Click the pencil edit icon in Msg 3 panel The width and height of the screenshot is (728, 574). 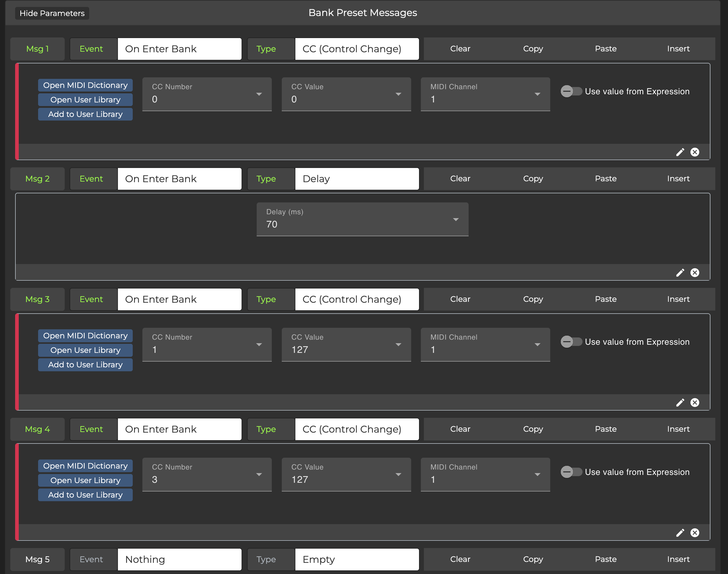[x=680, y=403]
